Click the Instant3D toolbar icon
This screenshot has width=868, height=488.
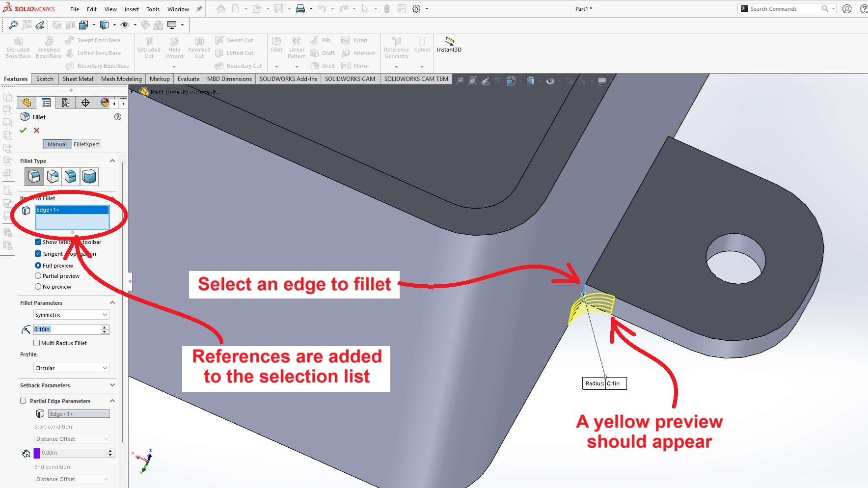point(449,44)
